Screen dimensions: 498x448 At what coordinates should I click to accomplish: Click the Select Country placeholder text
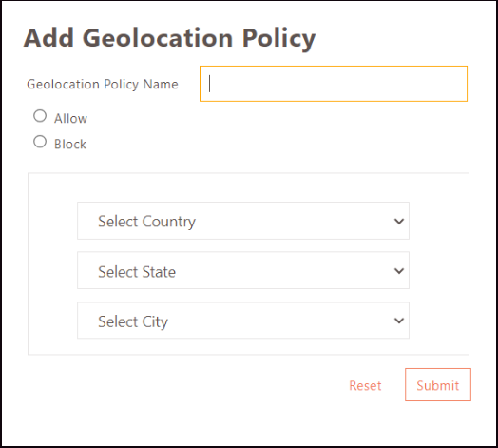[146, 222]
